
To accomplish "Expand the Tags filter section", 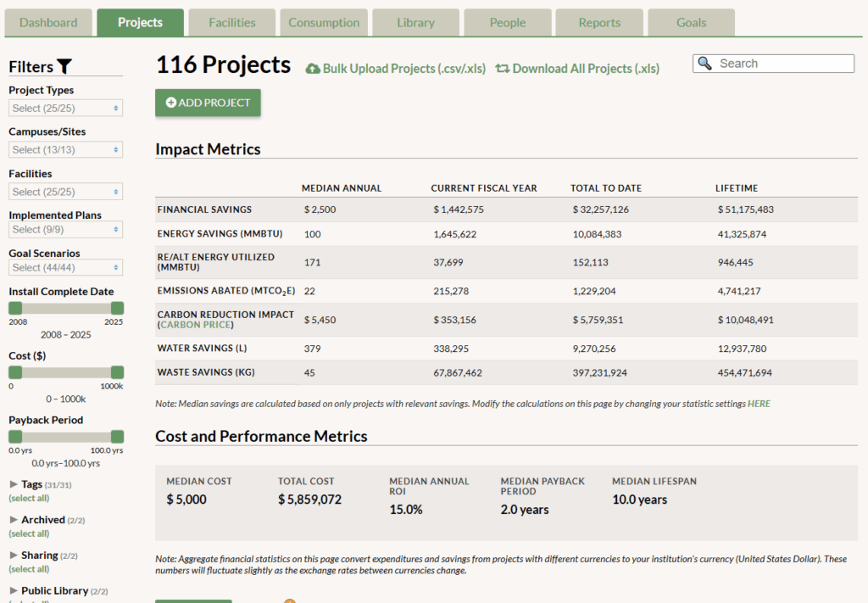I will coord(14,484).
